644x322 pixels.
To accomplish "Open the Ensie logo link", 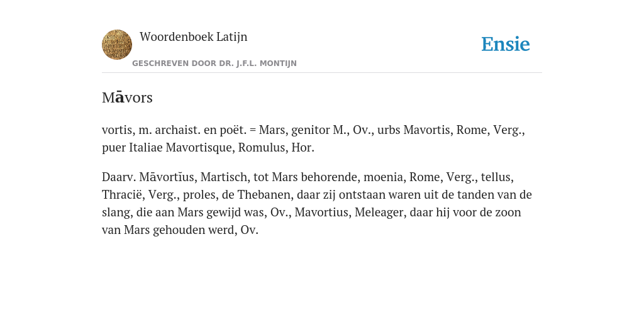I will pos(505,44).
